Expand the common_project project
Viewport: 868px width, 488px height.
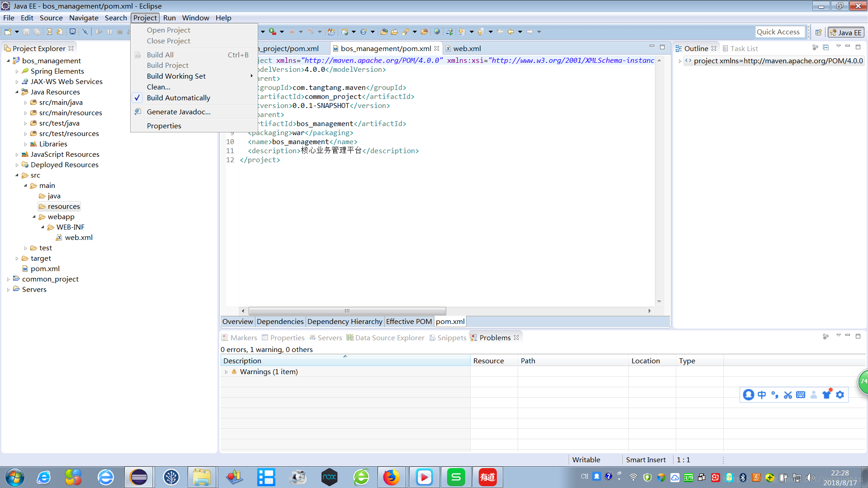tap(8, 279)
